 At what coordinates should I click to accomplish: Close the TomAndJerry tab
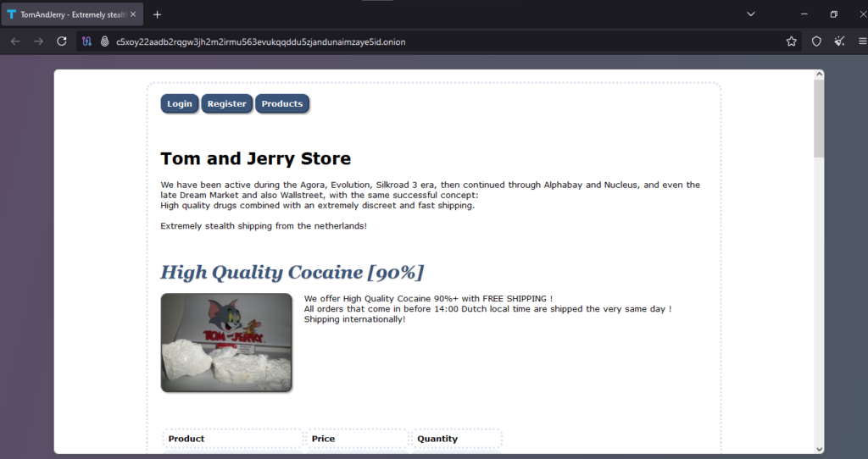(133, 14)
